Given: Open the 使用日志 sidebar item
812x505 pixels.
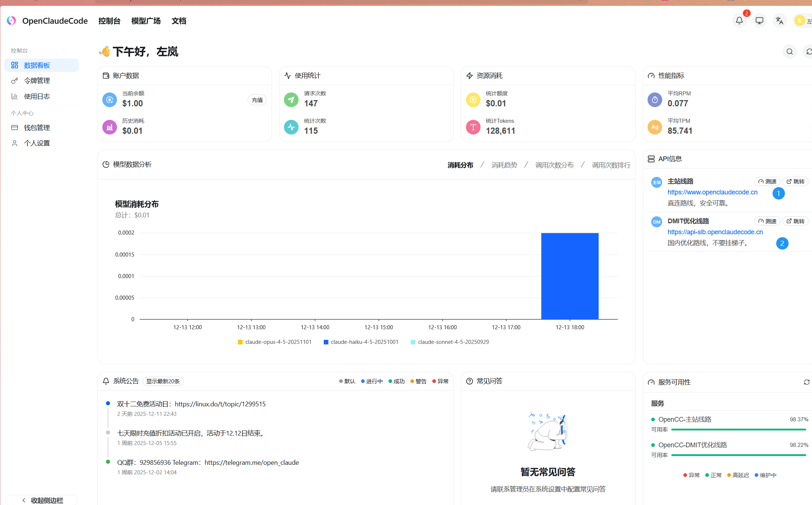Looking at the screenshot, I should point(37,96).
